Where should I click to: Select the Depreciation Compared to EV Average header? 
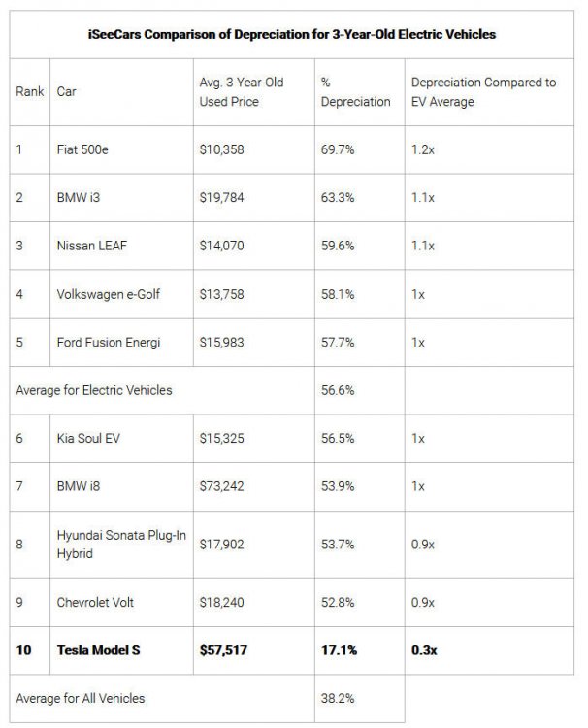[x=483, y=91]
